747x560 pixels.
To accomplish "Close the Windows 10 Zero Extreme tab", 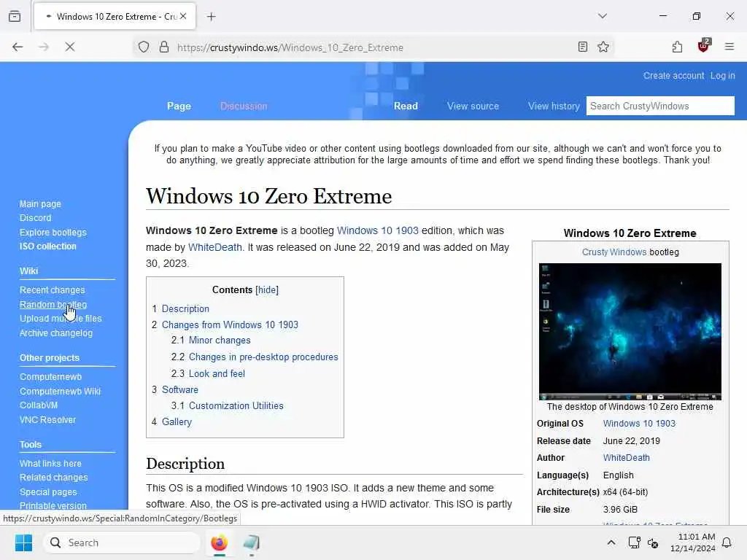I will tap(183, 16).
